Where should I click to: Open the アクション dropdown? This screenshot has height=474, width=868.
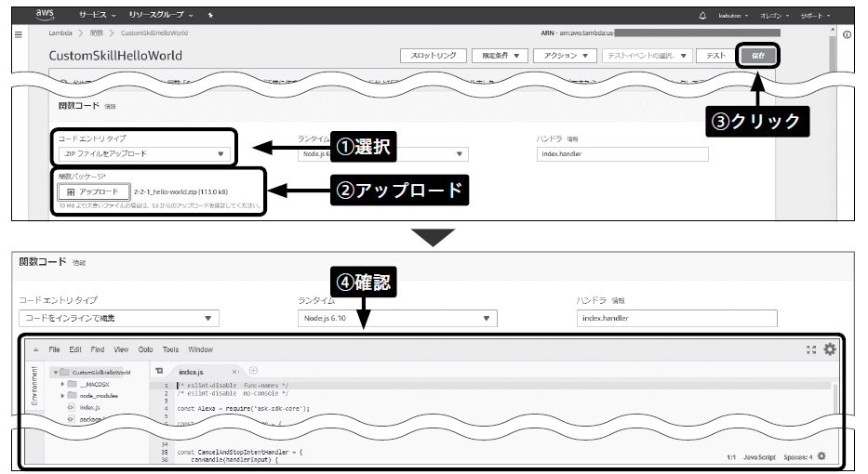[x=565, y=56]
